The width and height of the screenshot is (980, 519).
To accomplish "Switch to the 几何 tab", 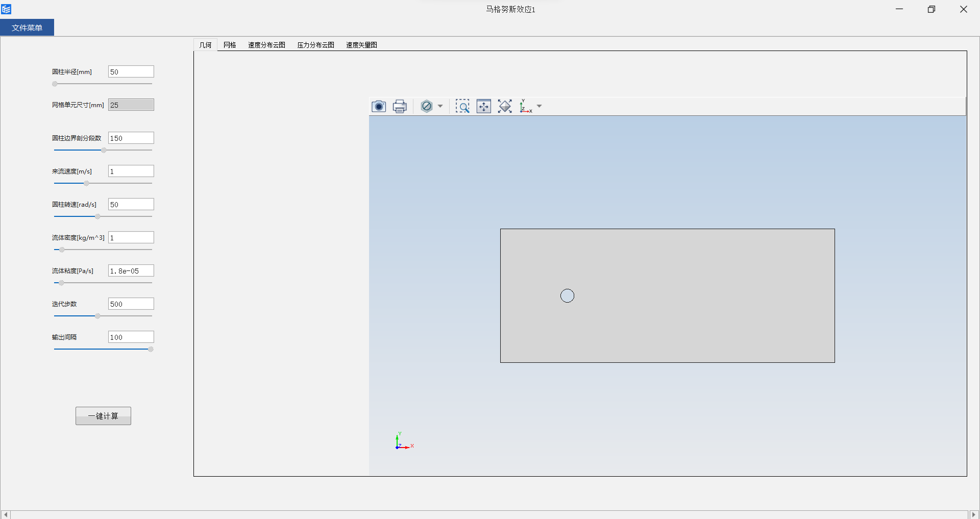I will 206,45.
